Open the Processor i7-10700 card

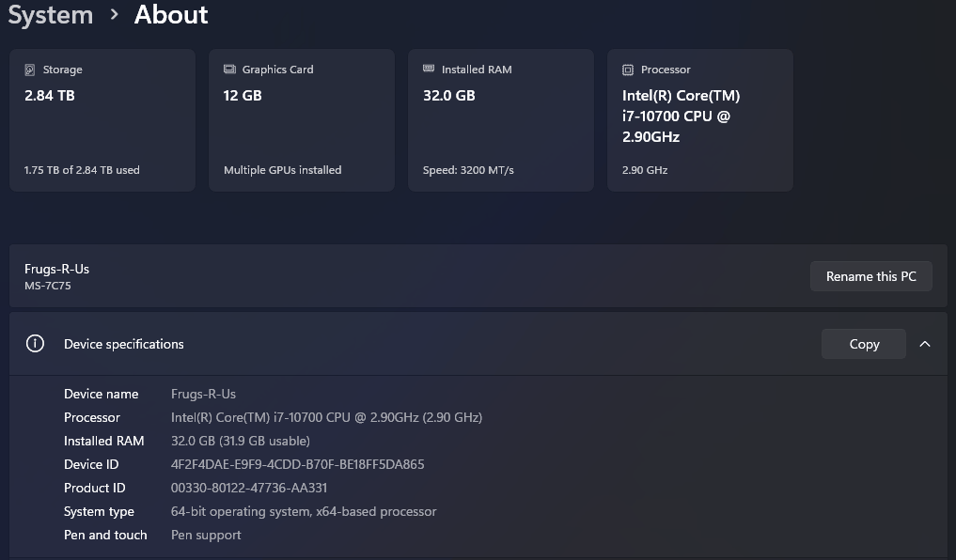(x=700, y=120)
